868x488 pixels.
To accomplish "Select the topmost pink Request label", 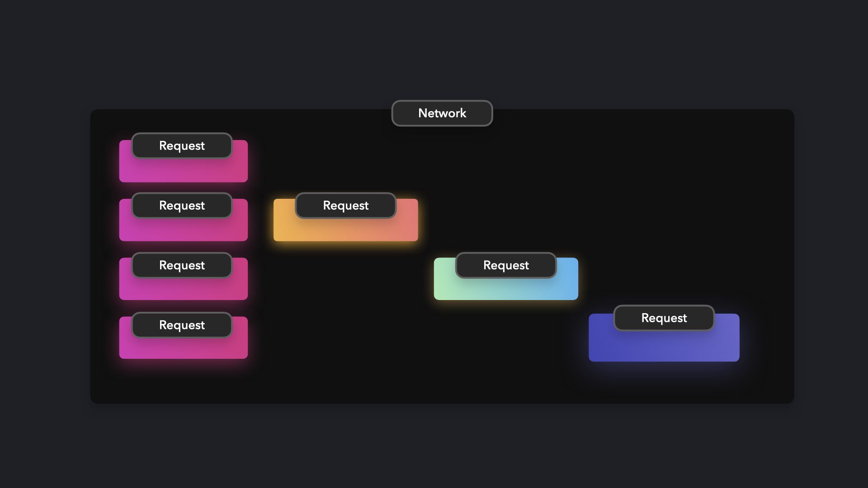I will (182, 145).
